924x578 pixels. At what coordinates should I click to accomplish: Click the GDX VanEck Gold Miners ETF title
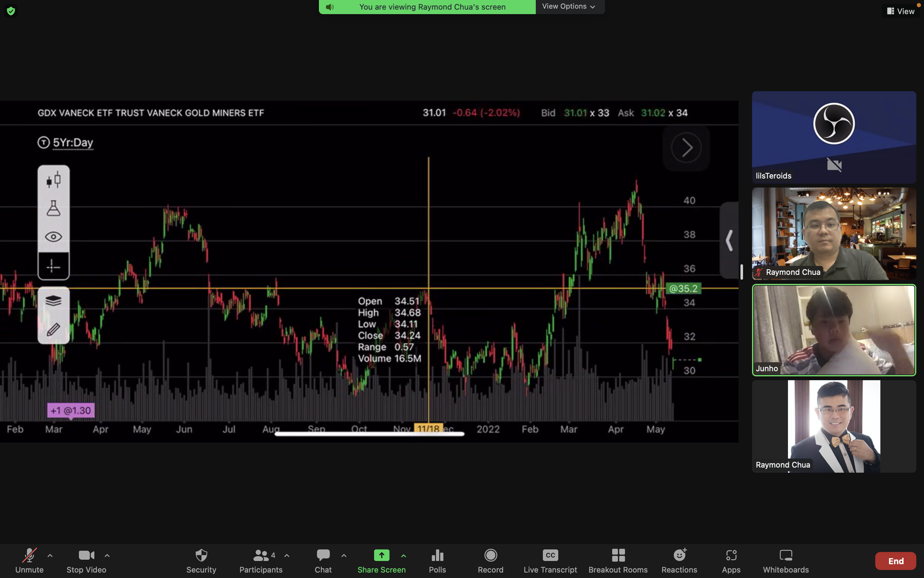click(x=151, y=113)
